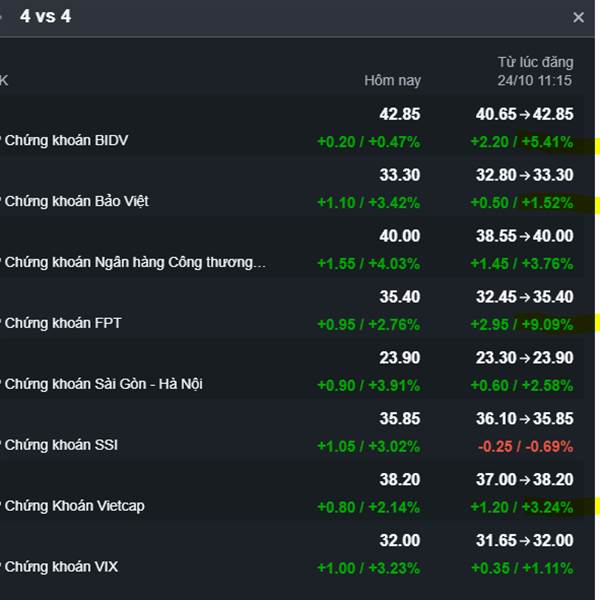Click BIDV today's price 42.85
Viewport: 600px width, 600px height.
(x=400, y=114)
